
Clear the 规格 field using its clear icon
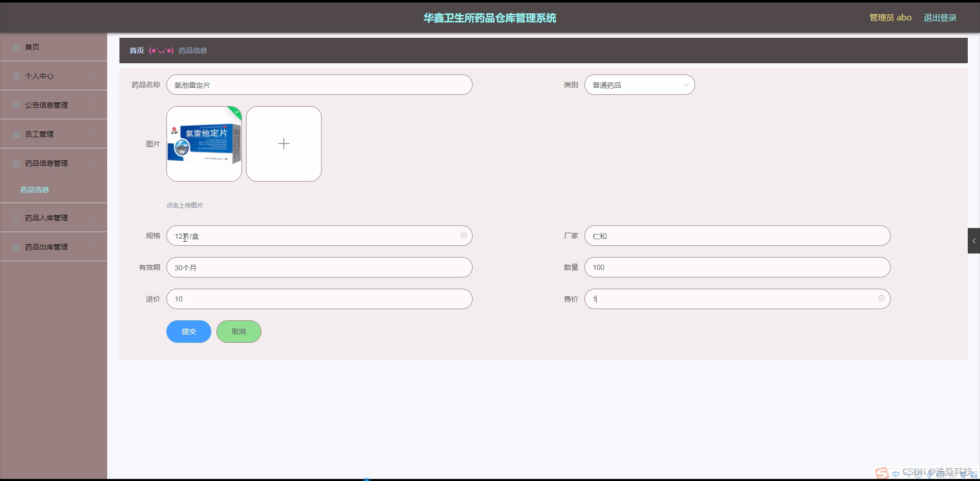(463, 235)
